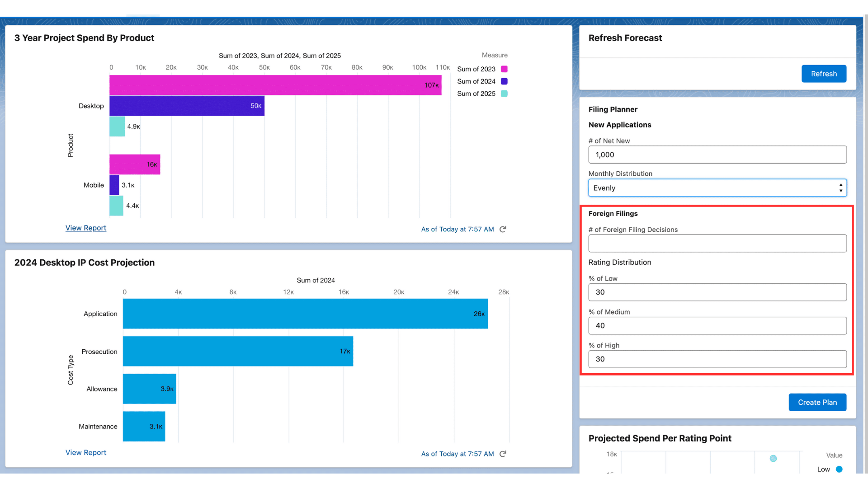
Task: Open View Report link for 3 Year Project Spend
Action: click(x=85, y=228)
